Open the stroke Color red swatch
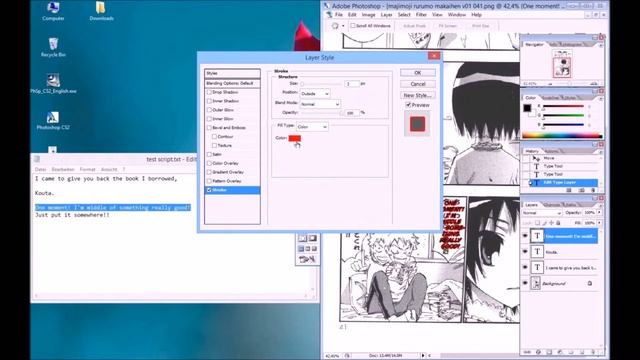The image size is (640, 360). tap(295, 138)
